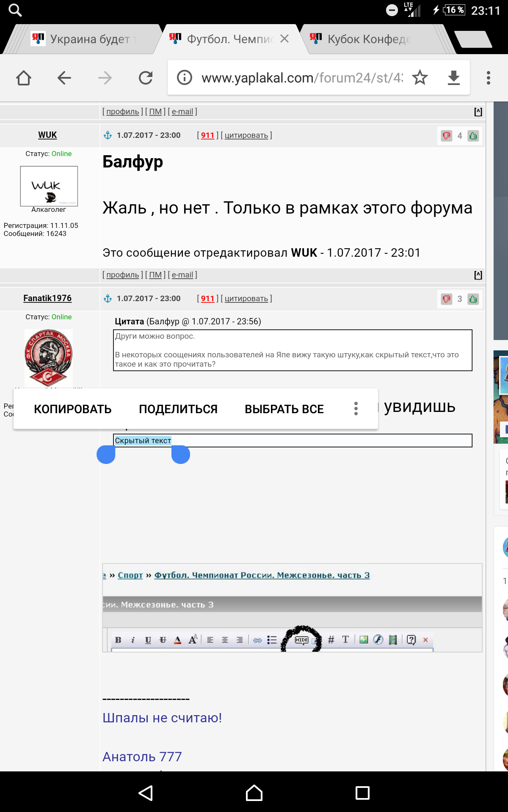This screenshot has height=812, width=508.
Task: Open the browser three-dot menu
Action: 489,78
